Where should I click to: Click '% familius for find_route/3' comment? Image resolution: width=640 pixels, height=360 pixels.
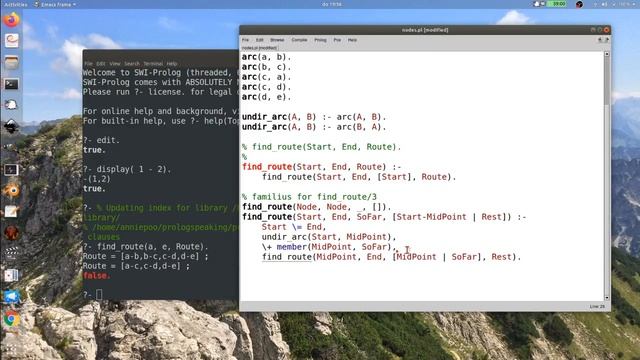(309, 197)
